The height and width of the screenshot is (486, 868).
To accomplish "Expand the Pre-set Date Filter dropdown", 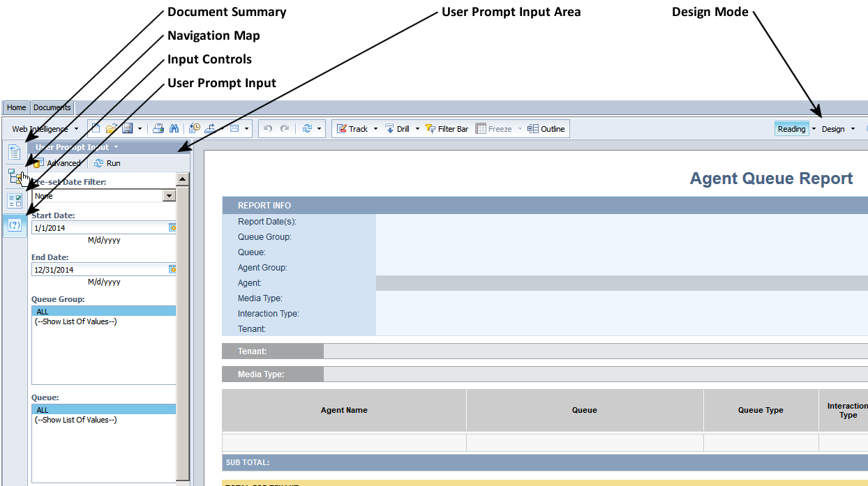I will click(169, 196).
